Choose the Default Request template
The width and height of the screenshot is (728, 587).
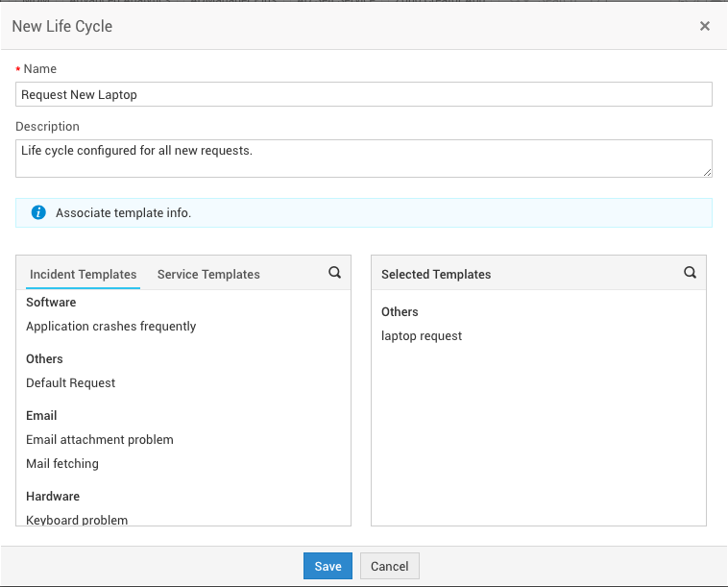point(70,383)
